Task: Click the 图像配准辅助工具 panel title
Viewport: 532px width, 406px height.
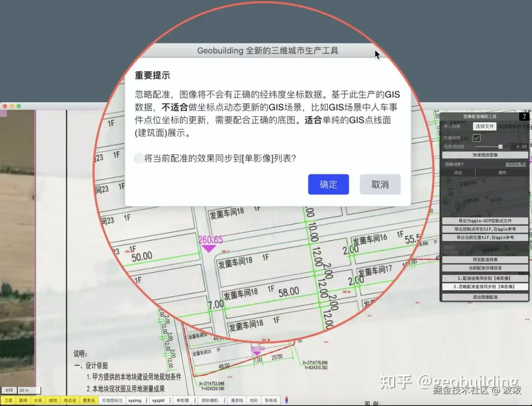Action: (x=480, y=117)
